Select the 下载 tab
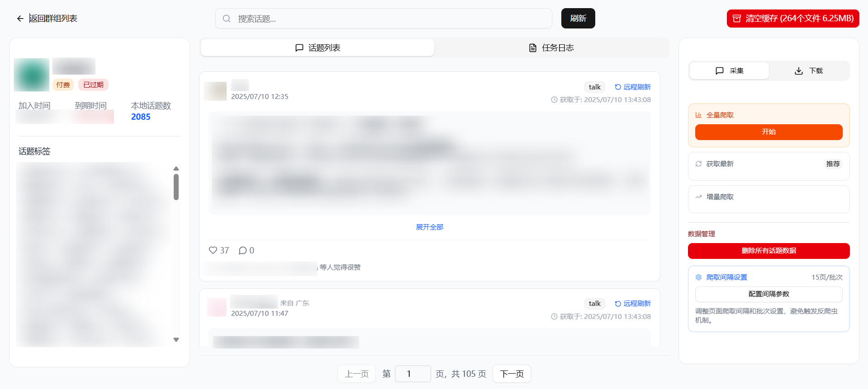Image resolution: width=868 pixels, height=389 pixels. (x=809, y=71)
